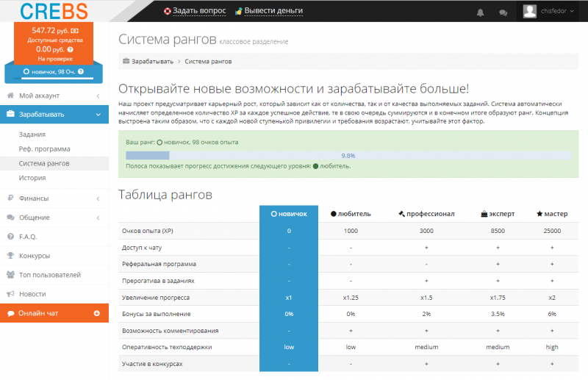Click the Ваш ранг: новичок, 98 очков опыта text

pos(182,142)
